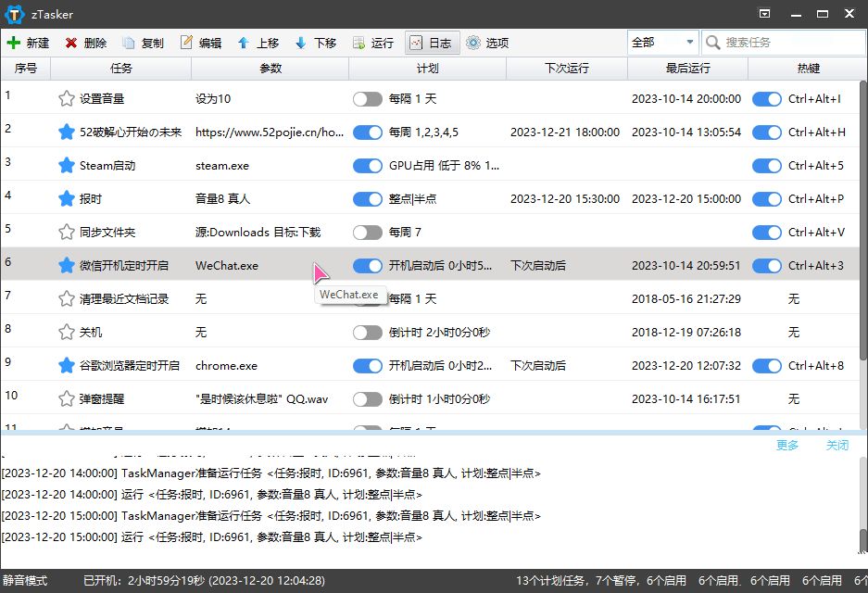Image resolution: width=868 pixels, height=593 pixels.
Task: Sort by 最后运行 column header
Action: click(687, 69)
